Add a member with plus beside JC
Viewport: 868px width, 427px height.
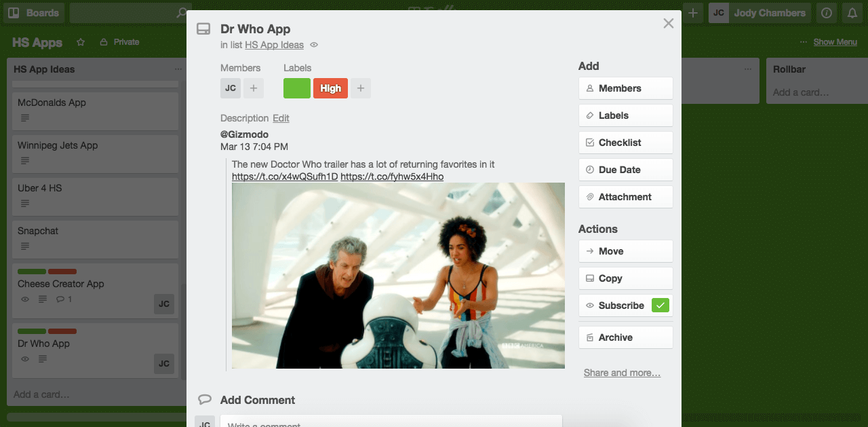pyautogui.click(x=254, y=88)
